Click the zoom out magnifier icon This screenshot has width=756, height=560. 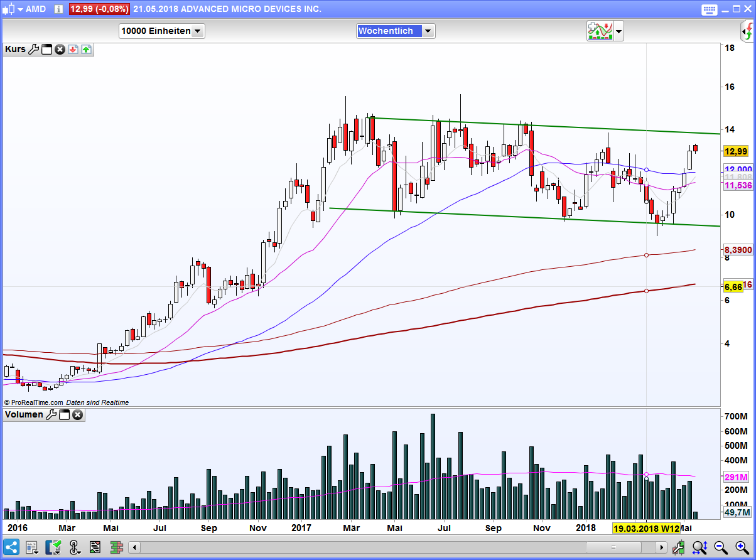tap(721, 547)
